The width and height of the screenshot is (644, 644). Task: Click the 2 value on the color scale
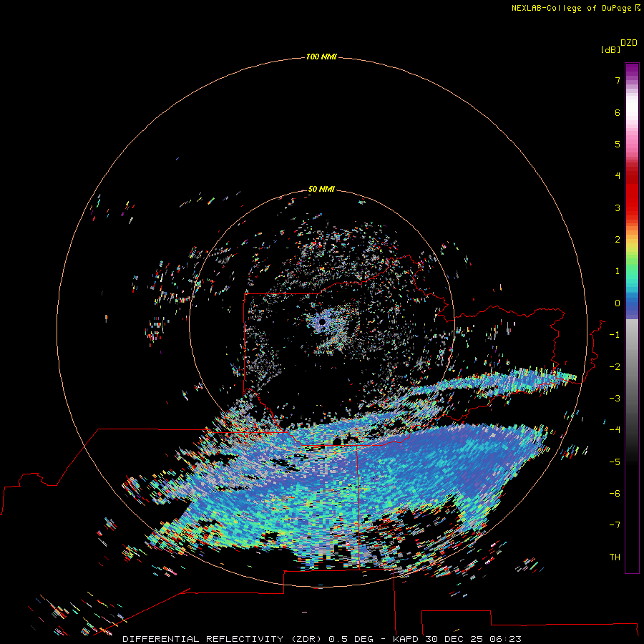coord(618,240)
